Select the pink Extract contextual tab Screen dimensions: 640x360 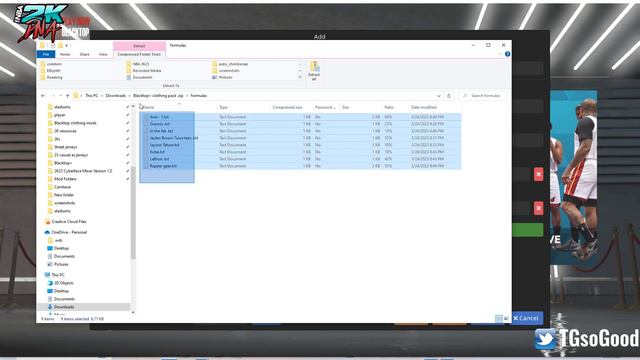[139, 46]
